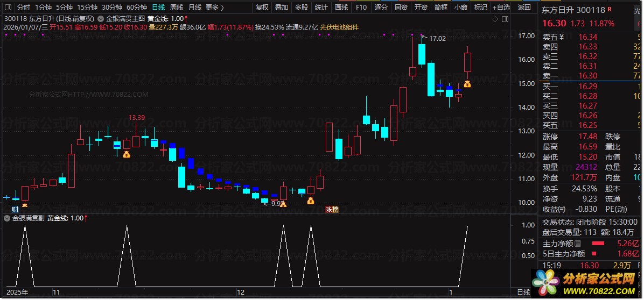Click the money-bag signal above 涨榜 label

[311, 201]
